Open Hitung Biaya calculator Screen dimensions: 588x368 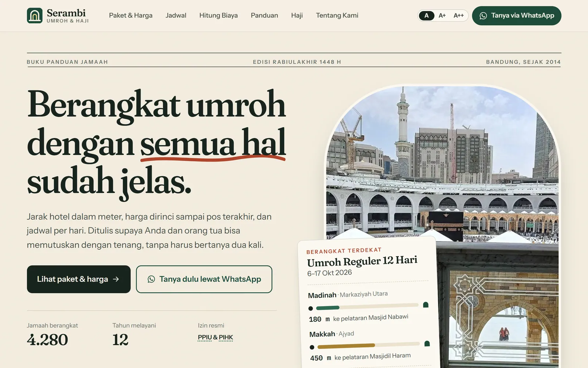pyautogui.click(x=218, y=15)
